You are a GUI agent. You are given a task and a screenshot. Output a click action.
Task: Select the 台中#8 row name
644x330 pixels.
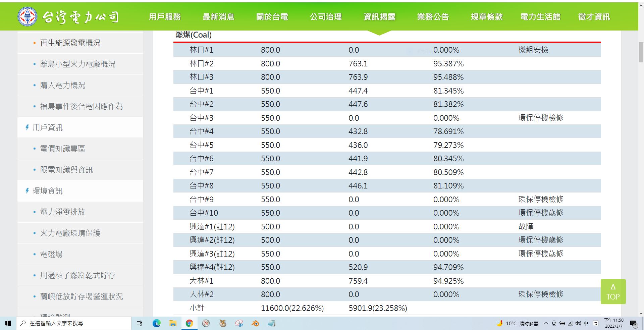[201, 186]
